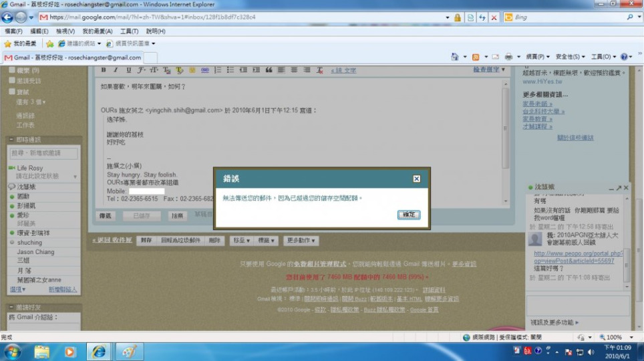Center align the text
The width and height of the screenshot is (644, 361).
point(294,70)
